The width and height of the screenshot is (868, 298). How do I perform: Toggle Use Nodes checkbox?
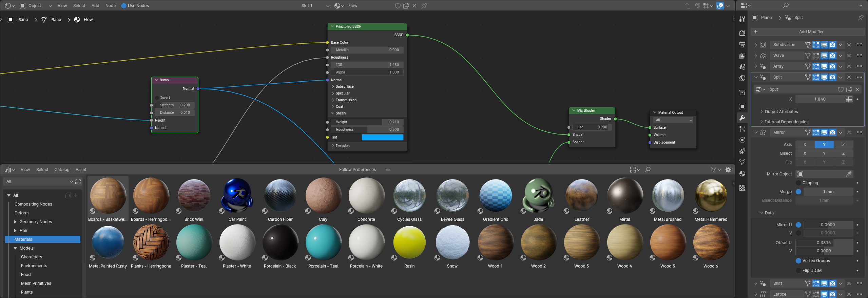tap(124, 6)
